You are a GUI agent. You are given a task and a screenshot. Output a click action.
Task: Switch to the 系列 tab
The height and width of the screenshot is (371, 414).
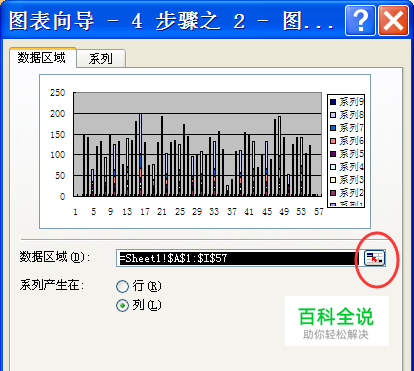pos(101,59)
